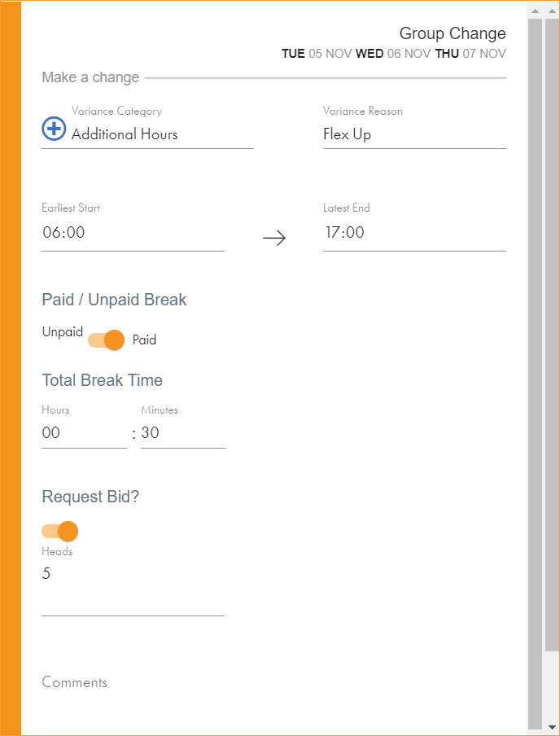The width and height of the screenshot is (560, 736).
Task: Select the TUE 05 NOV date
Action: tap(316, 54)
